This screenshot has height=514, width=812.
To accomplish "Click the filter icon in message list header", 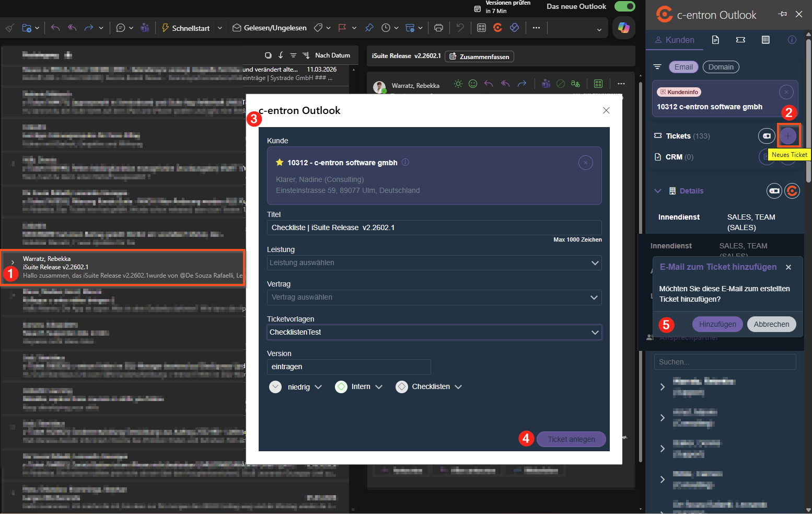I will (293, 55).
